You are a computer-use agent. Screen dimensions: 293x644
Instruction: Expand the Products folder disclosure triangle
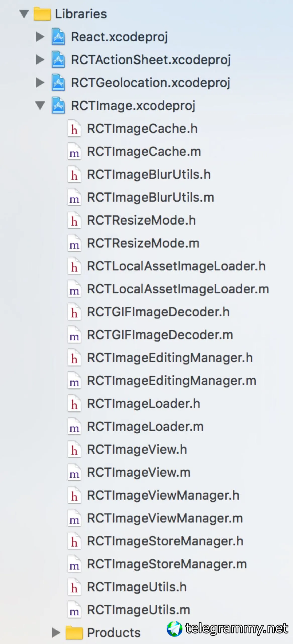[x=56, y=632]
